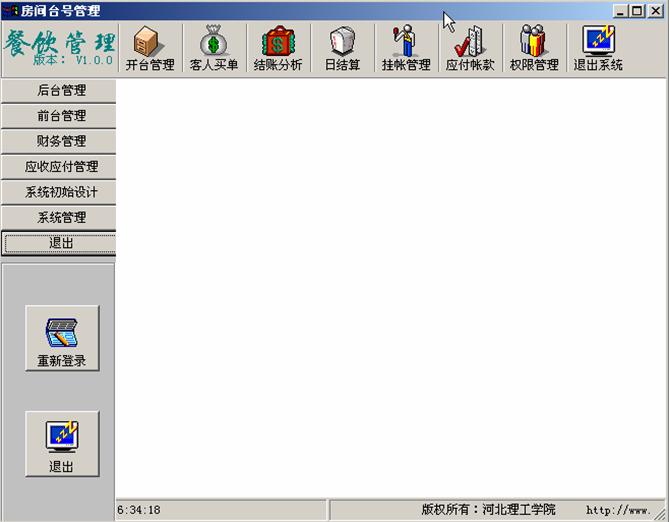Click the 退出系统 toolbar icon
The height and width of the screenshot is (522, 669).
598,48
